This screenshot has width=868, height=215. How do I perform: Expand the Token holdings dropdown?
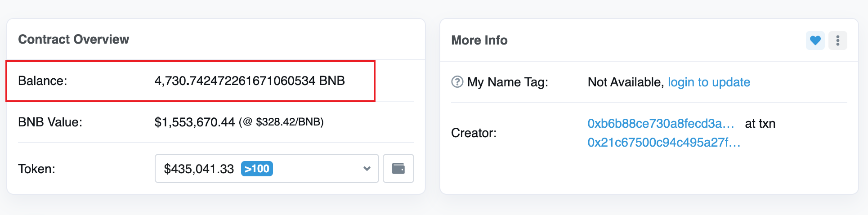coord(267,169)
